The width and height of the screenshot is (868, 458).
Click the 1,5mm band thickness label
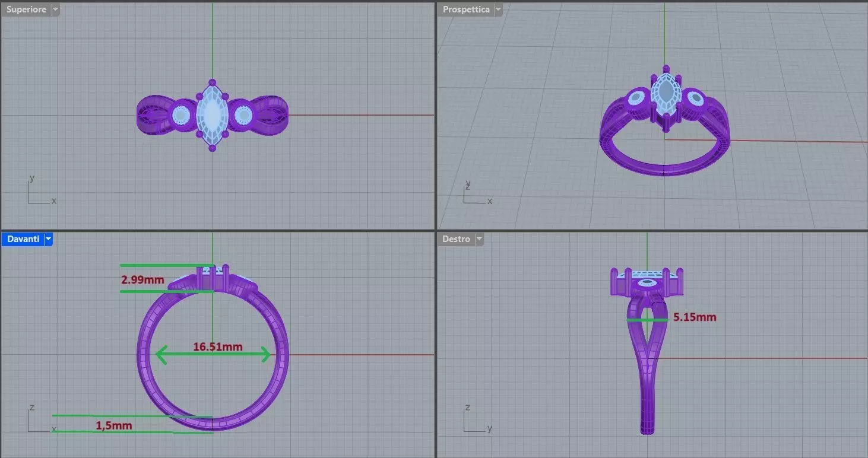click(114, 425)
